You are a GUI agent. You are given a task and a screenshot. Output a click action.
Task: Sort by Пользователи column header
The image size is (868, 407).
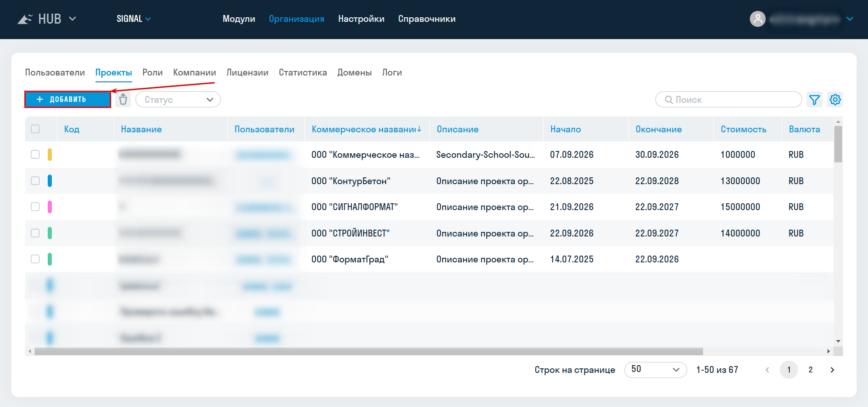264,129
